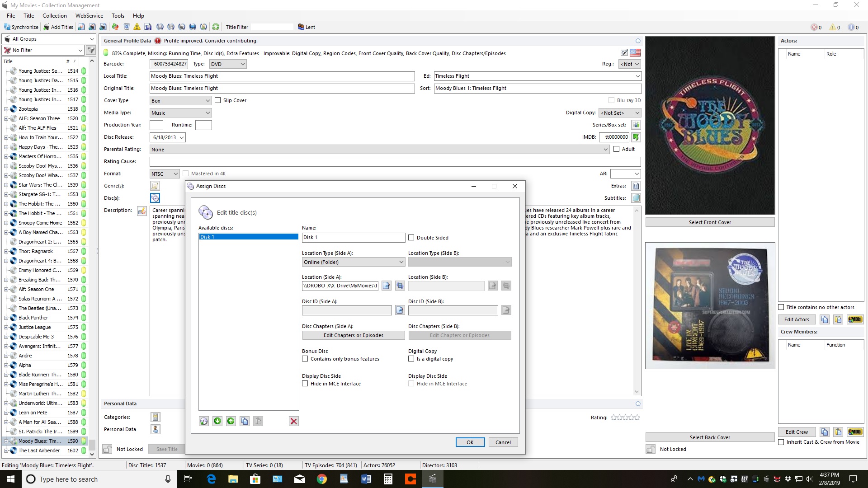
Task: Click the IMDb button beside Edit Actors
Action: point(854,319)
